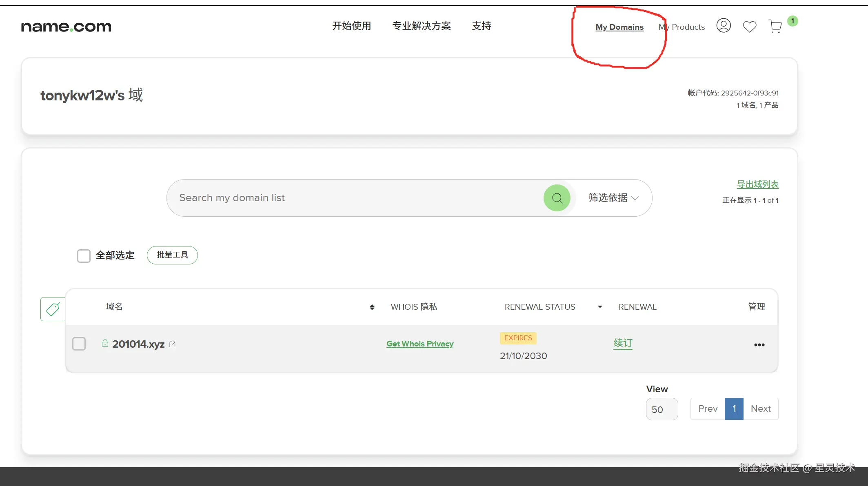Open the three-dot manage menu for 201014.xyz
Image resolution: width=868 pixels, height=486 pixels.
[759, 345]
